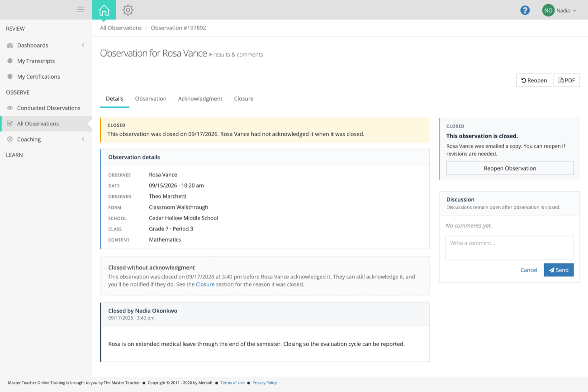
Task: Toggle the hamburger sidebar menu
Action: click(81, 10)
